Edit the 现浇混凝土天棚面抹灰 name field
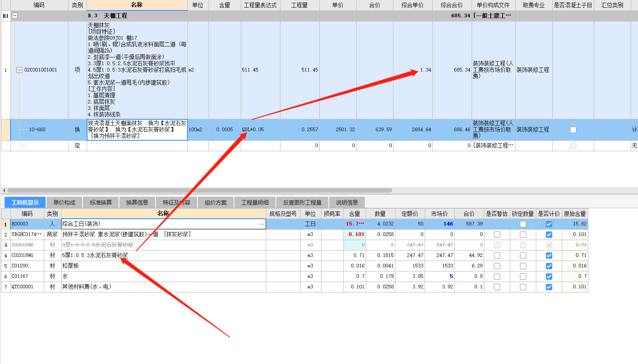Image resolution: width=638 pixels, height=364 pixels. pos(137,130)
